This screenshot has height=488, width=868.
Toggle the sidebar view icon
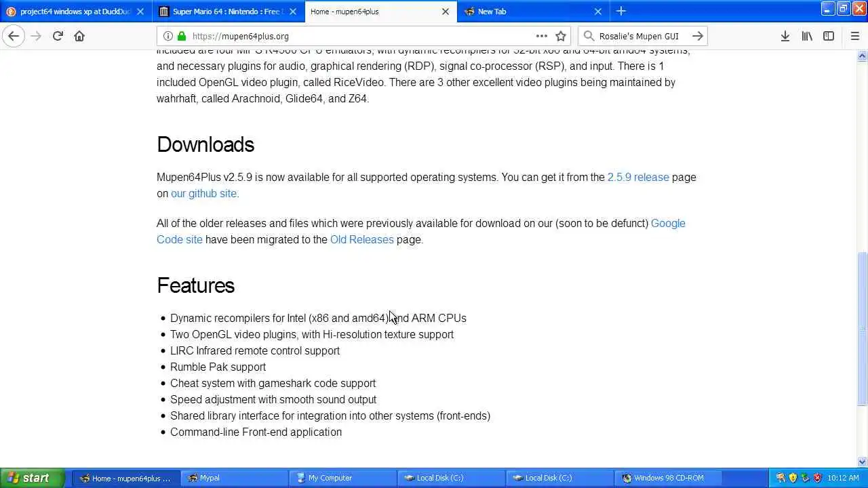pos(829,36)
